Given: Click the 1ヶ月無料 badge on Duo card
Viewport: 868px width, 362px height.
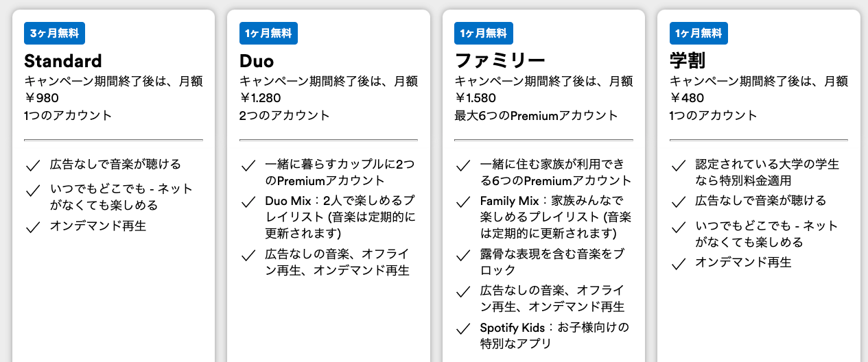Looking at the screenshot, I should point(269,33).
